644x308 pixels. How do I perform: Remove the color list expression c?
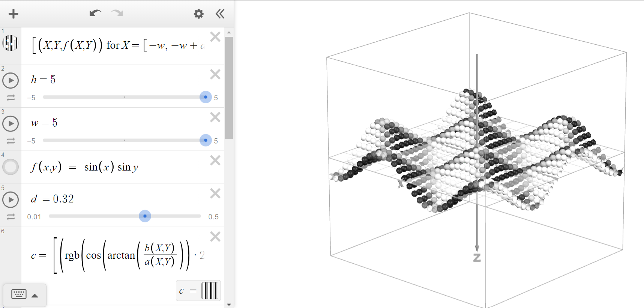[x=215, y=237]
